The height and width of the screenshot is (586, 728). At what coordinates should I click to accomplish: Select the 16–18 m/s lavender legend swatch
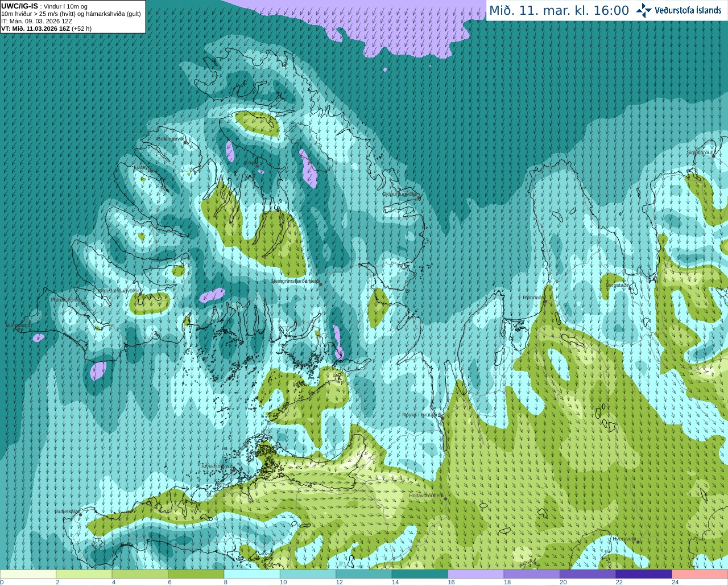pos(476,574)
